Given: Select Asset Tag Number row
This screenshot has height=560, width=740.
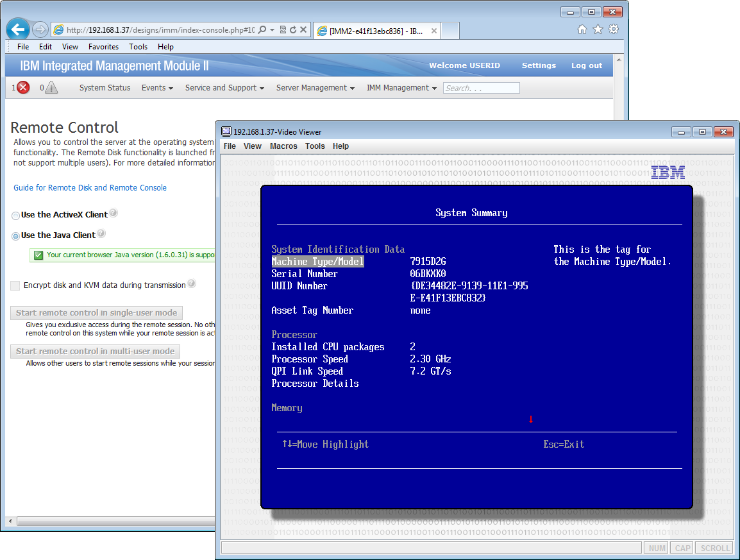Looking at the screenshot, I should pyautogui.click(x=312, y=310).
